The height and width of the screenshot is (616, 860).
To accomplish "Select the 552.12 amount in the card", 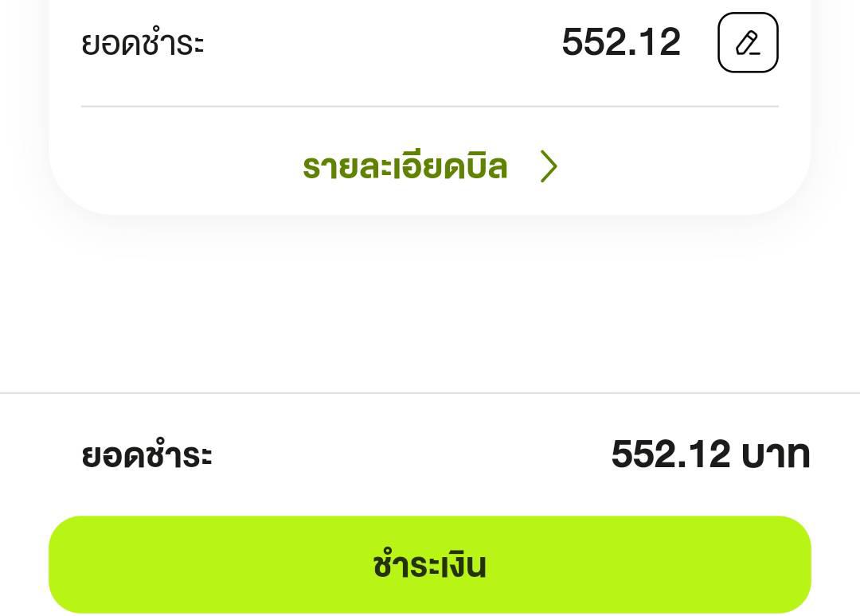I will tap(620, 43).
